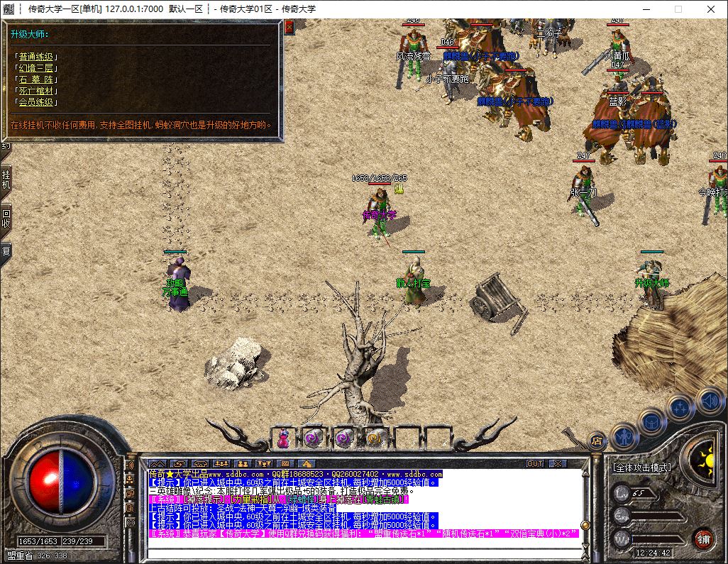Toggle the group chat filter icon left of chat
Viewport: 728px width, 564px height.
click(x=131, y=480)
